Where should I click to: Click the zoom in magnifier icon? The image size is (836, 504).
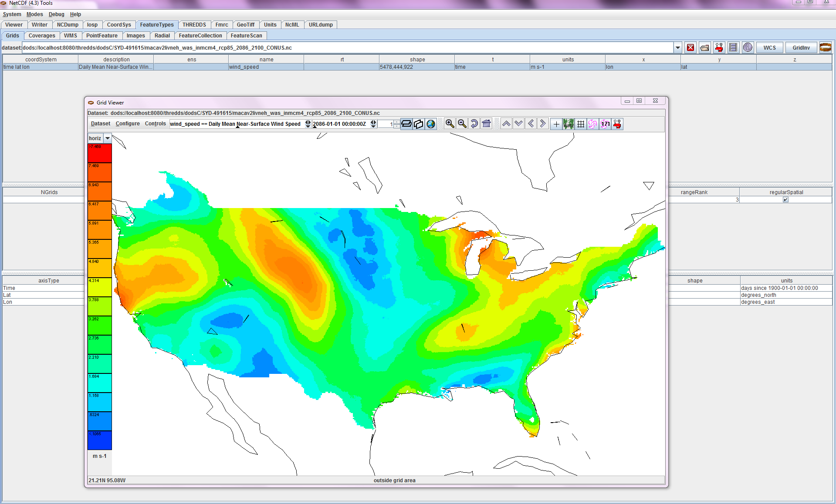click(450, 124)
